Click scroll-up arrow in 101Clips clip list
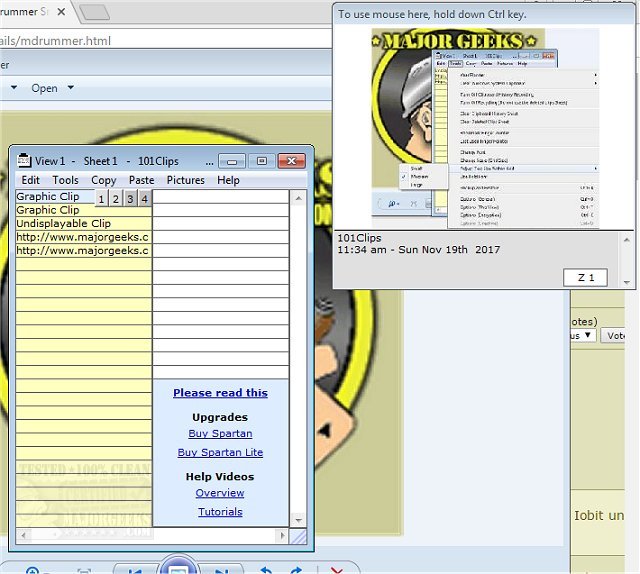The width and height of the screenshot is (640, 574). click(298, 198)
